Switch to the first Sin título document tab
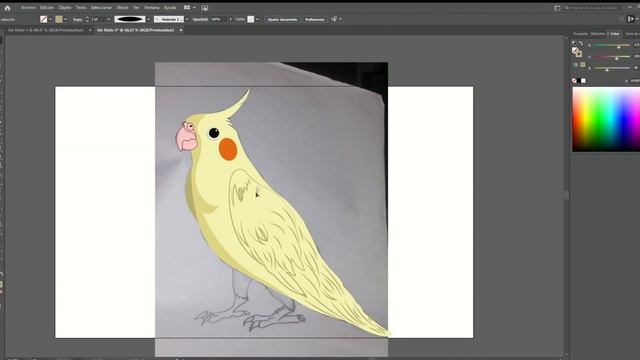Screen dimensions: 640x360 (x=45, y=30)
